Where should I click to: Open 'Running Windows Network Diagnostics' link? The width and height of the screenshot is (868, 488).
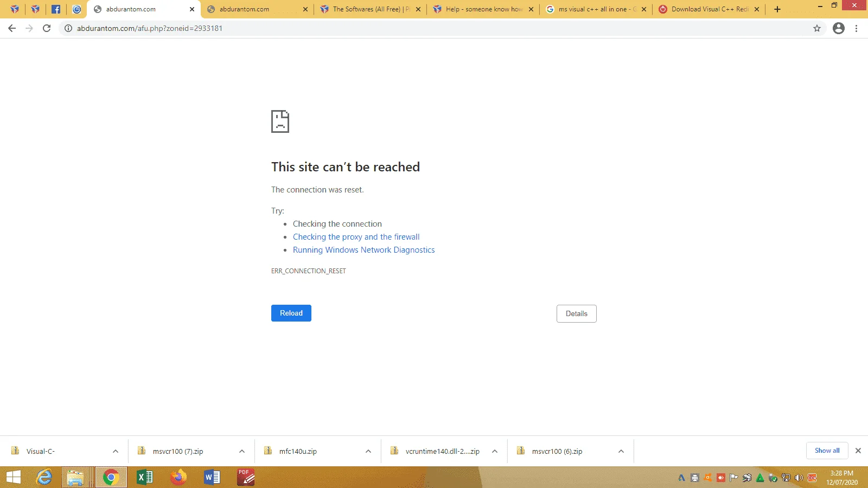point(363,250)
